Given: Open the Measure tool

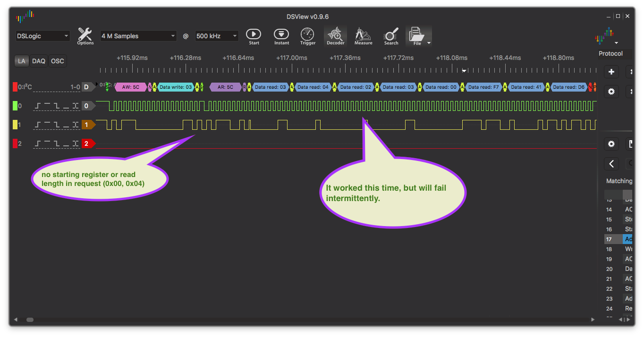Looking at the screenshot, I should 363,36.
